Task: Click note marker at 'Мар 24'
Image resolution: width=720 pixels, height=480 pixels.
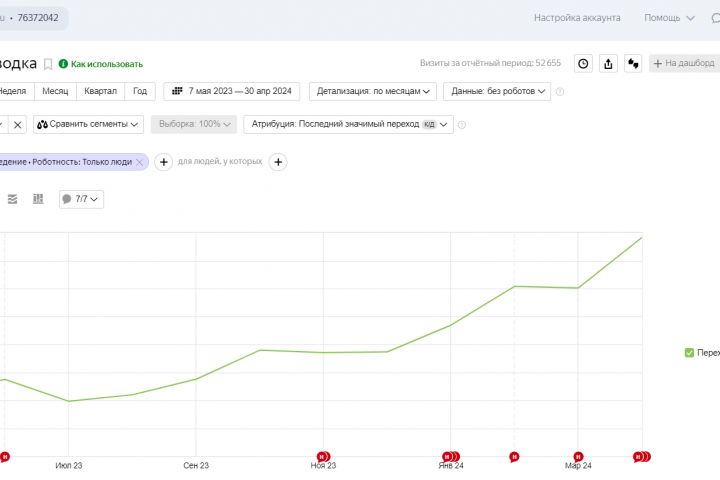Action: tap(578, 457)
